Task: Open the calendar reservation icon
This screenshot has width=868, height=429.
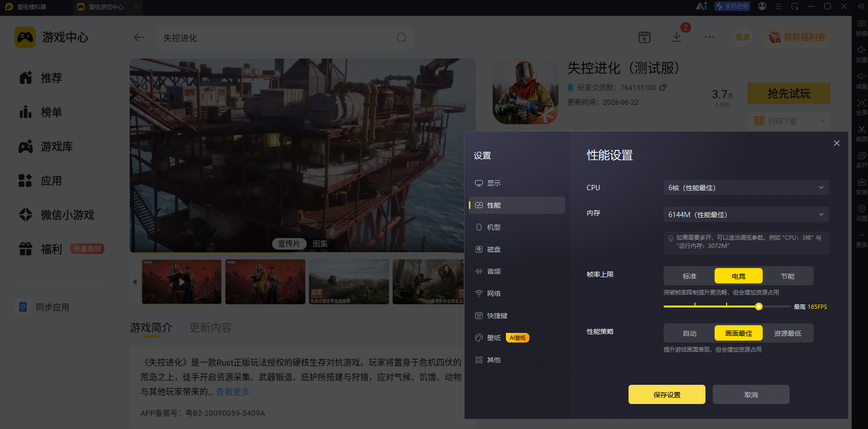Action: (x=644, y=37)
